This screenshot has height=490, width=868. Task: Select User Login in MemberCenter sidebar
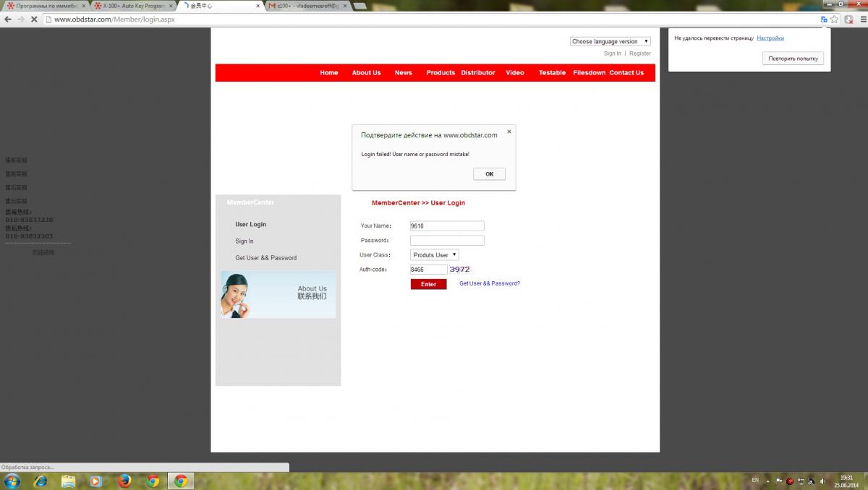tap(250, 225)
